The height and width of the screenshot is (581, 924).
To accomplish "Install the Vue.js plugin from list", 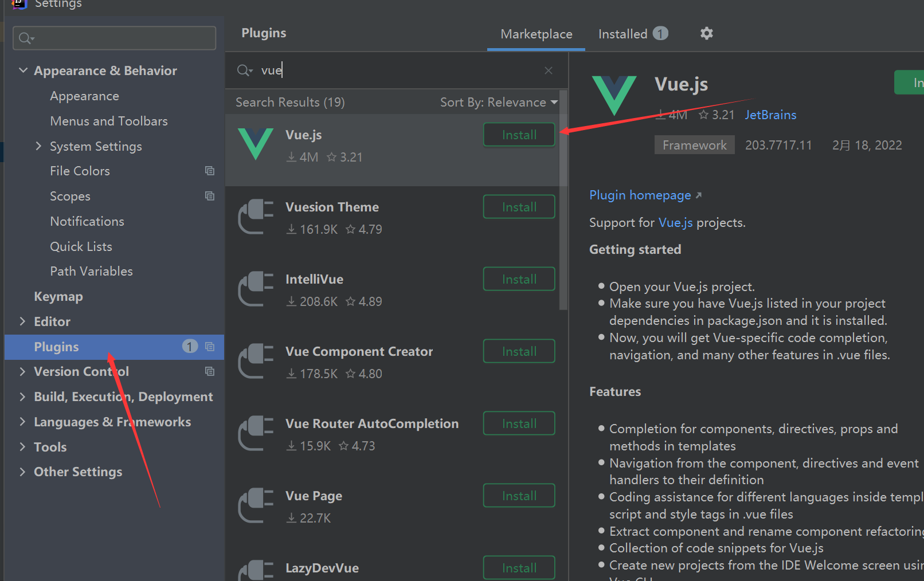I will [x=519, y=135].
